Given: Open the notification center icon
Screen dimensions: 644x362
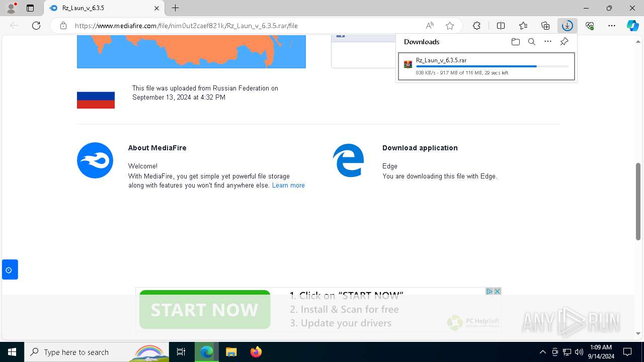Looking at the screenshot, I should point(627,352).
